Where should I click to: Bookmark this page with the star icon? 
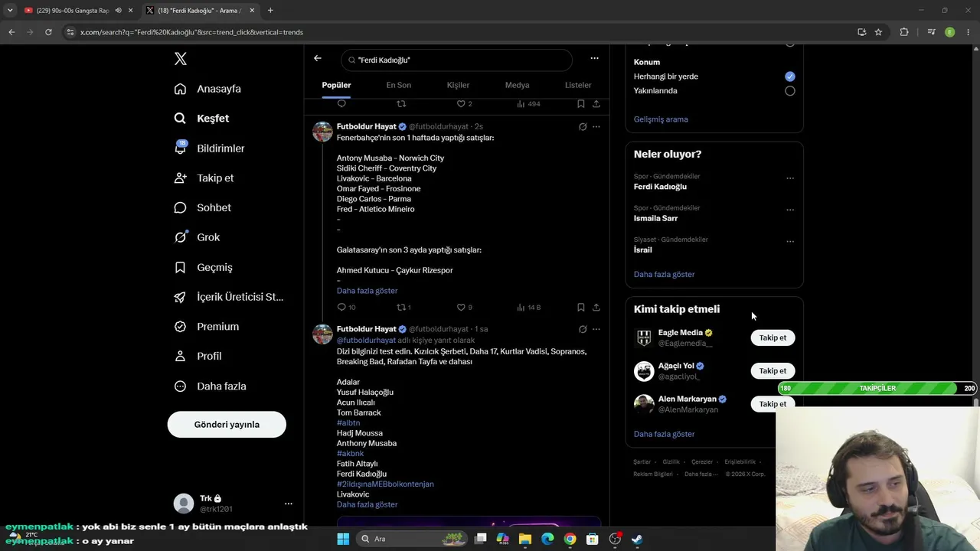pyautogui.click(x=878, y=32)
